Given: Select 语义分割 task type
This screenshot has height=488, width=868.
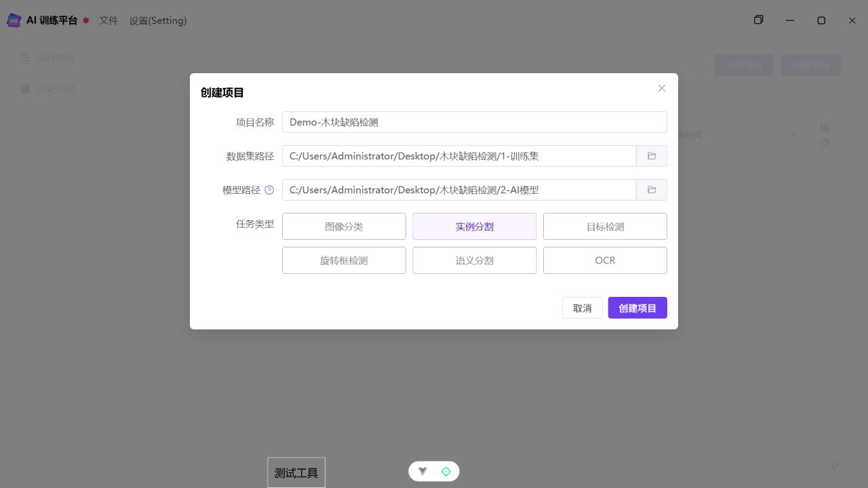Looking at the screenshot, I should [475, 260].
